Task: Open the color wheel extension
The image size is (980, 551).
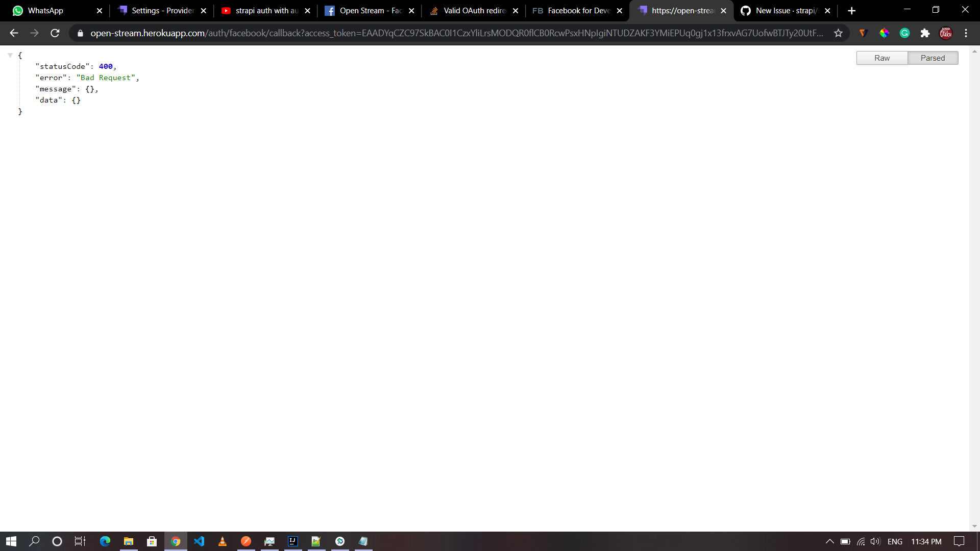Action: pos(884,33)
